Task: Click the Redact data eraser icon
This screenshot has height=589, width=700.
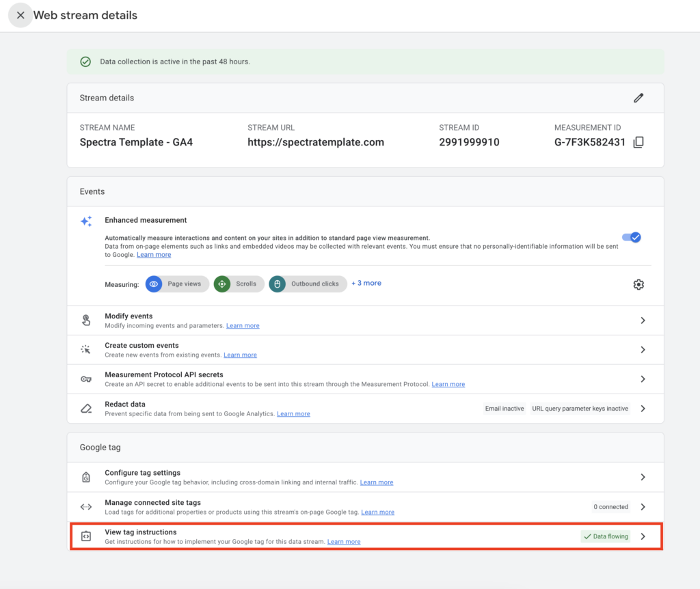Action: 86,409
